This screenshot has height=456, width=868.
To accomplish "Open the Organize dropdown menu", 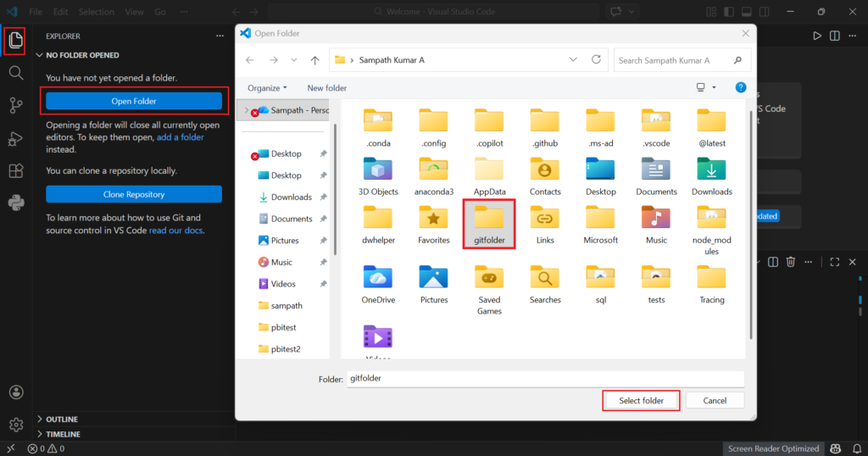I will (x=267, y=88).
